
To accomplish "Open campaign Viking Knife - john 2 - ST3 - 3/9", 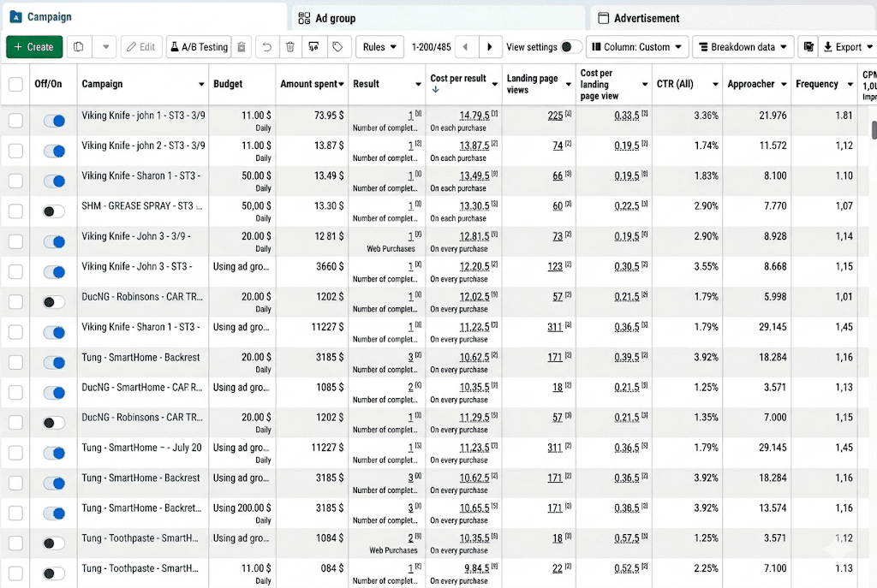I will point(143,146).
